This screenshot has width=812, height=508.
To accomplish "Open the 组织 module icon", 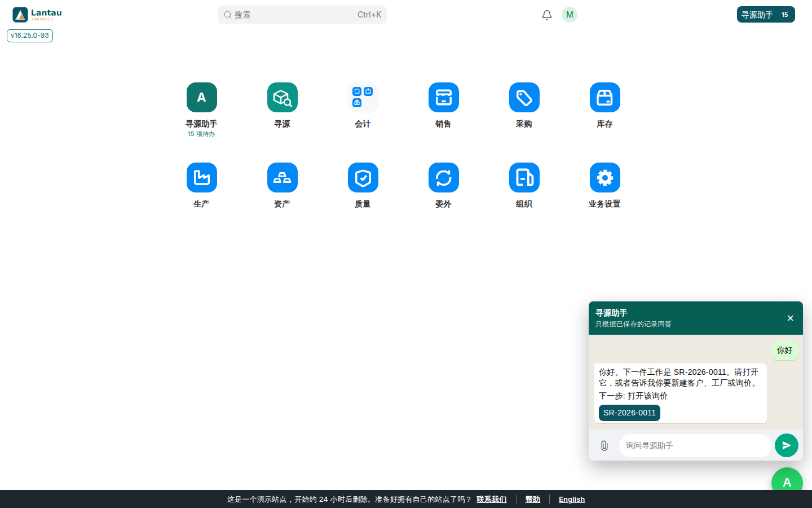I will pos(524,177).
